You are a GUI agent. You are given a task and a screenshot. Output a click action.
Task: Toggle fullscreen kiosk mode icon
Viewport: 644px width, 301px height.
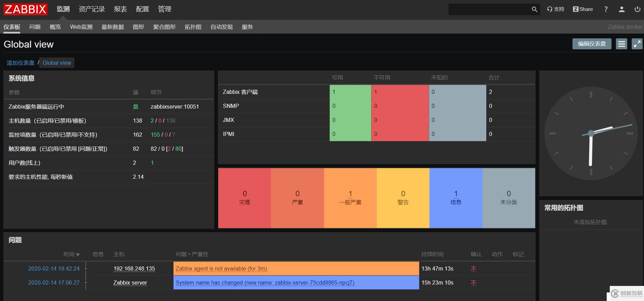tap(637, 44)
